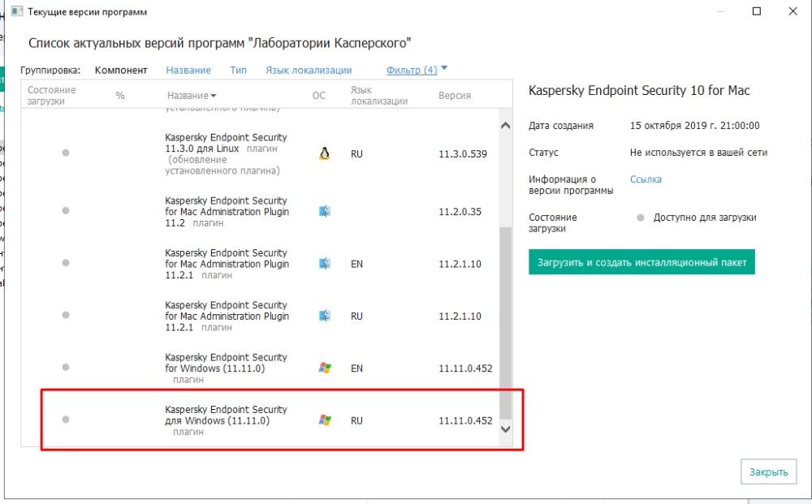
Task: Click version 11.2.1.10 in EN row
Action: 460,264
